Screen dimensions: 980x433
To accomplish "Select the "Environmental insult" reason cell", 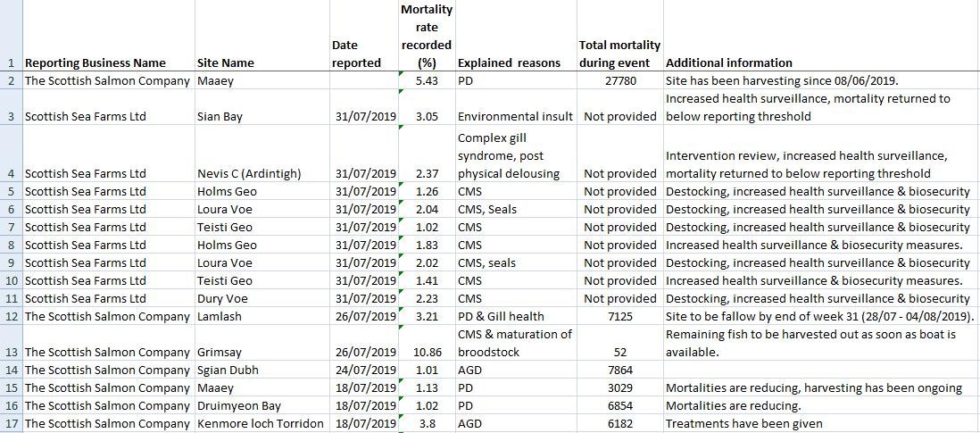I will pos(515,116).
